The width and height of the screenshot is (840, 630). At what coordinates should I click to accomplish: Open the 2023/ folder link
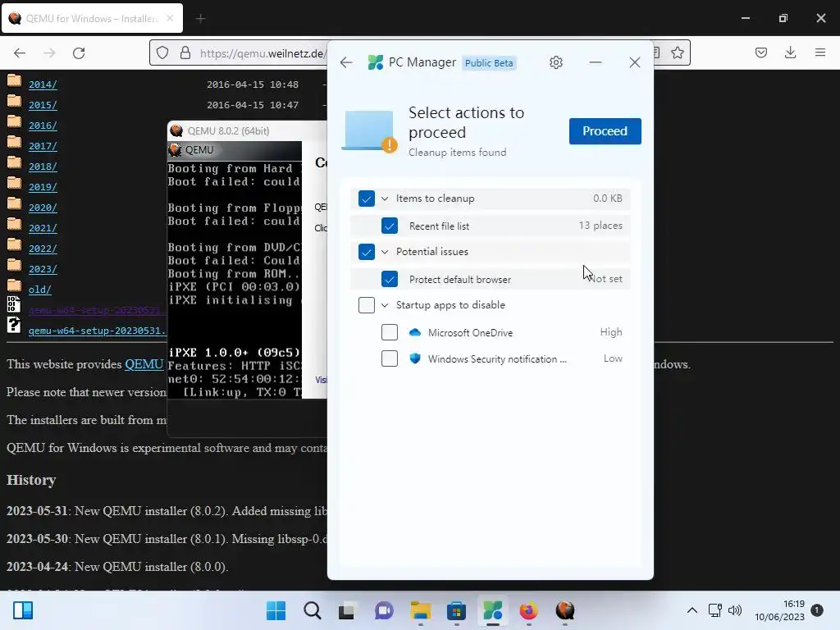point(43,269)
